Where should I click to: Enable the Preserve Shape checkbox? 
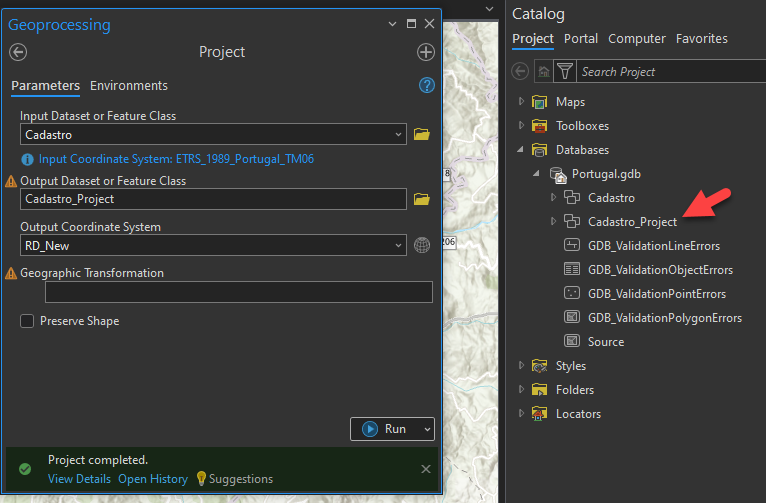click(27, 321)
